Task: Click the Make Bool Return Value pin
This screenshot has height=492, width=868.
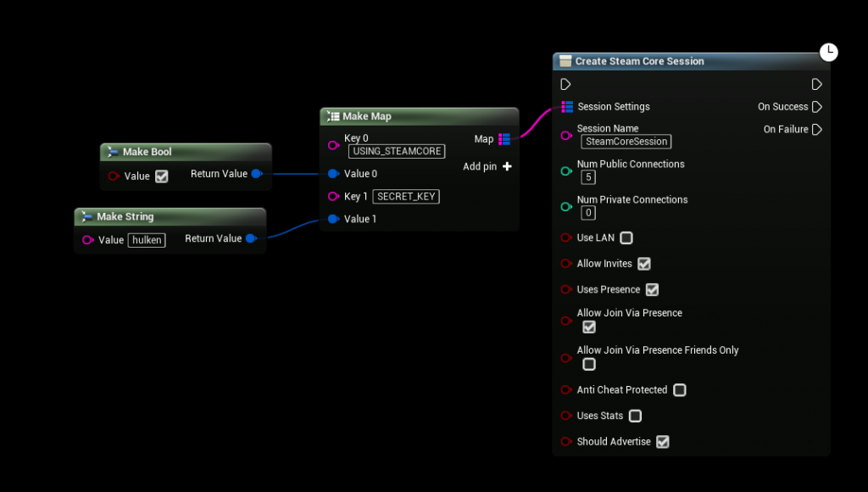Action: point(256,174)
